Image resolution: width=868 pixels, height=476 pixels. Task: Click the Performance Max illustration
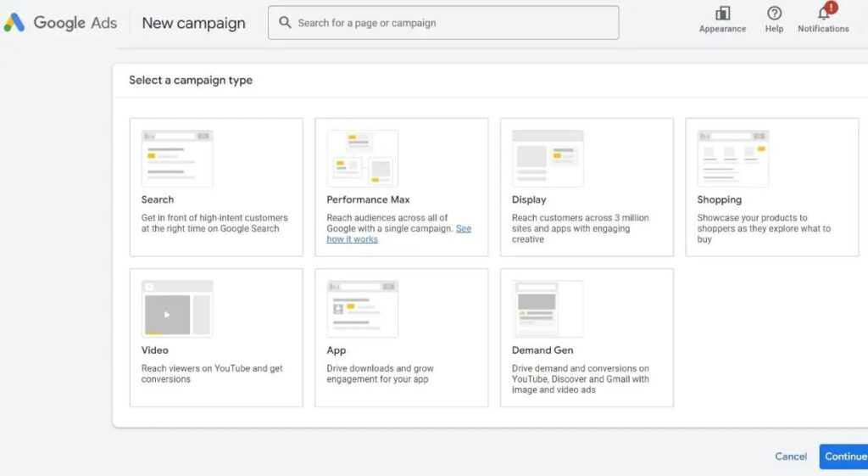(363, 159)
